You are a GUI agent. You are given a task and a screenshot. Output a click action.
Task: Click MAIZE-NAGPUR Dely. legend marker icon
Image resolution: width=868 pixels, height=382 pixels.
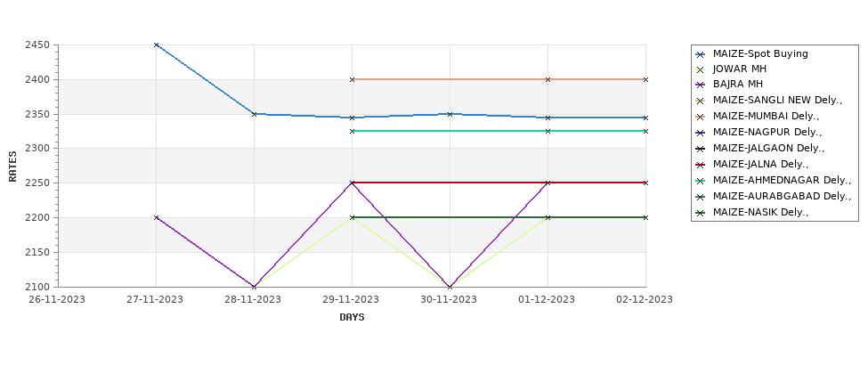701,133
